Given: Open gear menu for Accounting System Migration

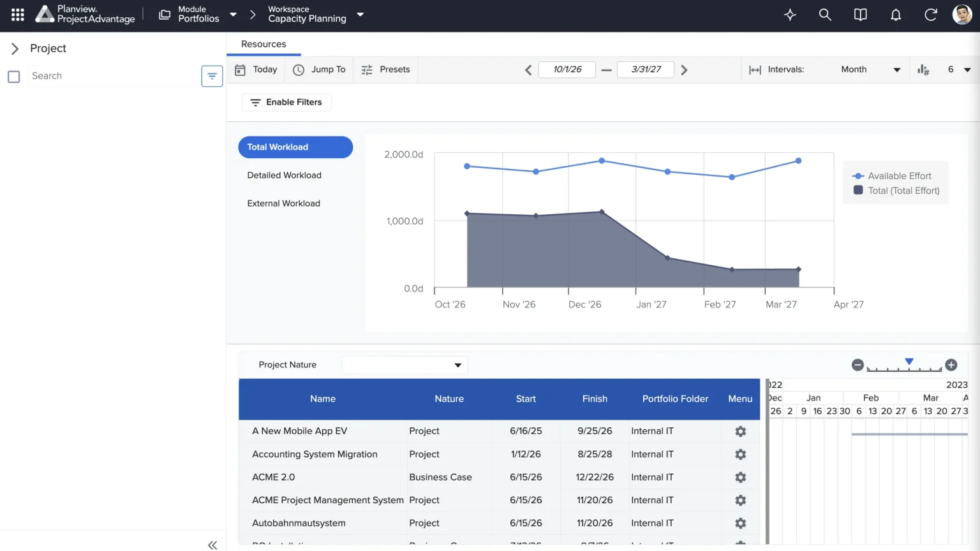Looking at the screenshot, I should point(740,455).
